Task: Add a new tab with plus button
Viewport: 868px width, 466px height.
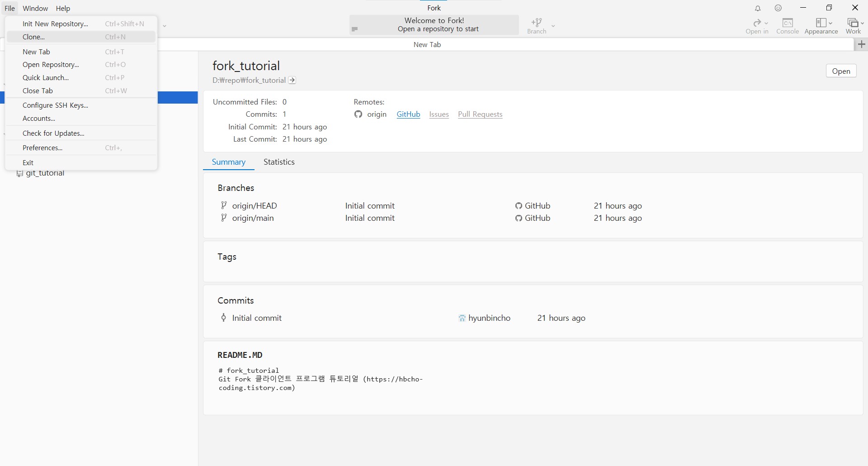Action: [x=862, y=44]
